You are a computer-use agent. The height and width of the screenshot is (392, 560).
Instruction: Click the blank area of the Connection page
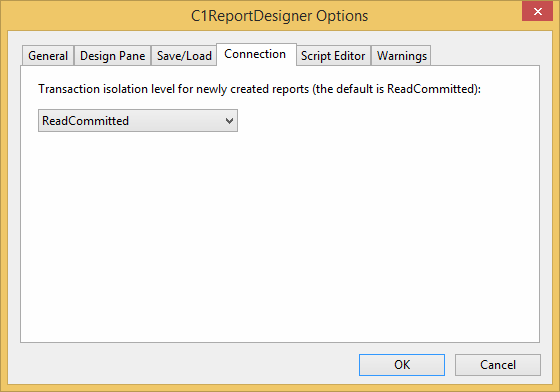click(280, 236)
